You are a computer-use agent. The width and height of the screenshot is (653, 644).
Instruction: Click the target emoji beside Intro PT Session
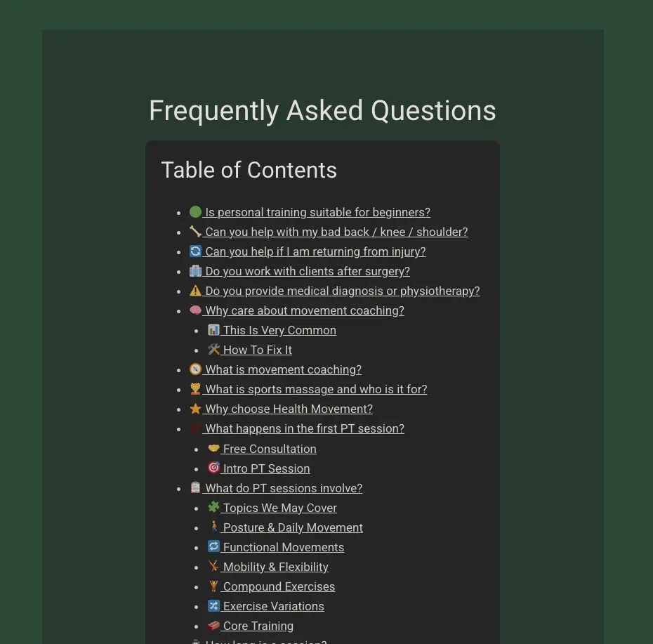(x=213, y=468)
